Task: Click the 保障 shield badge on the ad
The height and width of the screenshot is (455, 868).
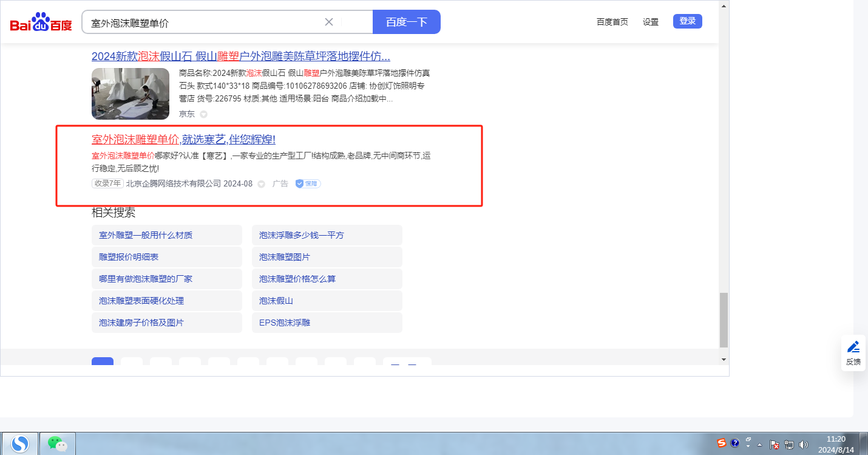Action: coord(308,183)
